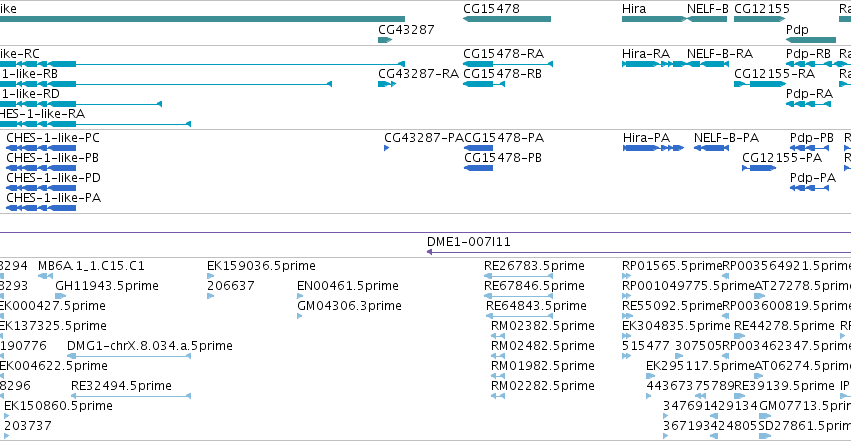Click the CG43287-PA small arrow
This screenshot has height=441, width=851.
(386, 148)
